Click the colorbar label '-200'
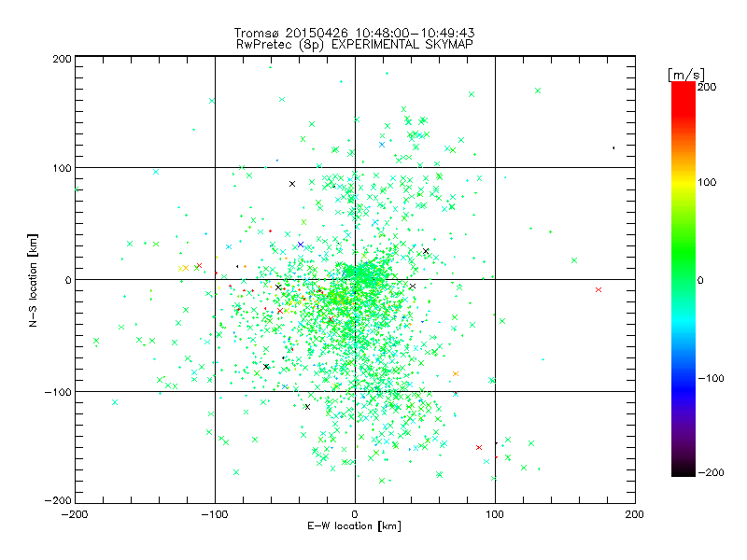 click(x=711, y=472)
